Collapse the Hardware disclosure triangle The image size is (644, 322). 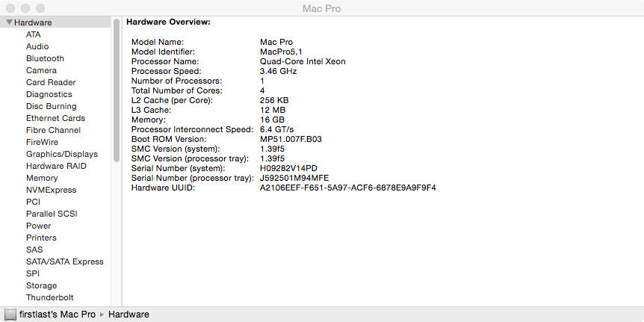tap(10, 22)
